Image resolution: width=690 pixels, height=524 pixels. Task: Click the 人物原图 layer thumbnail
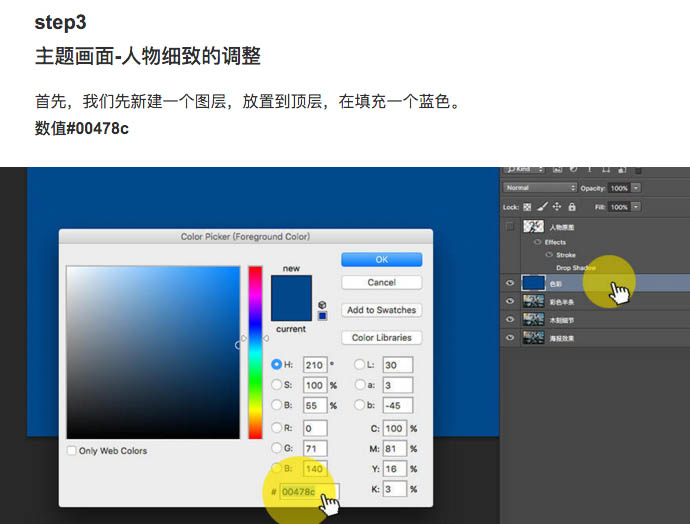pos(533,226)
